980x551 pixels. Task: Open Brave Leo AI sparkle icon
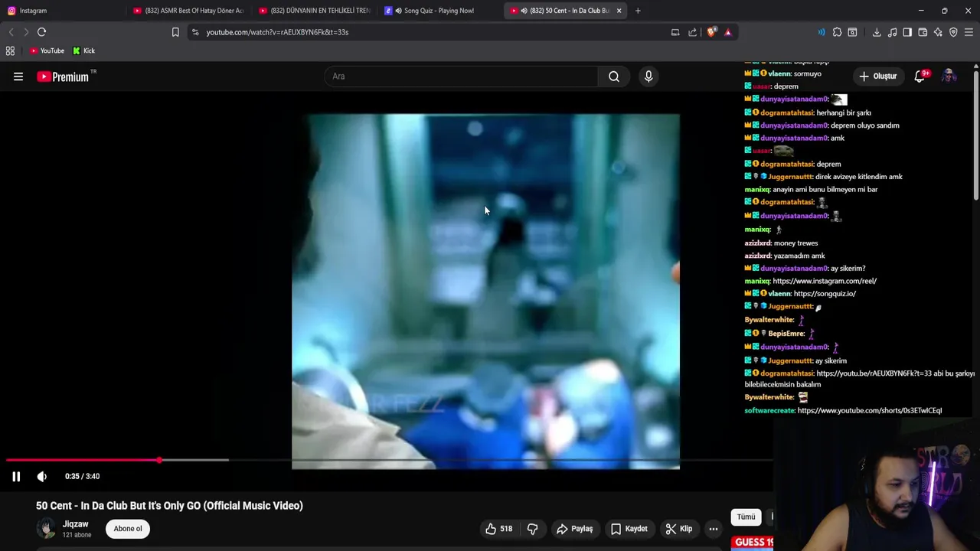click(938, 32)
